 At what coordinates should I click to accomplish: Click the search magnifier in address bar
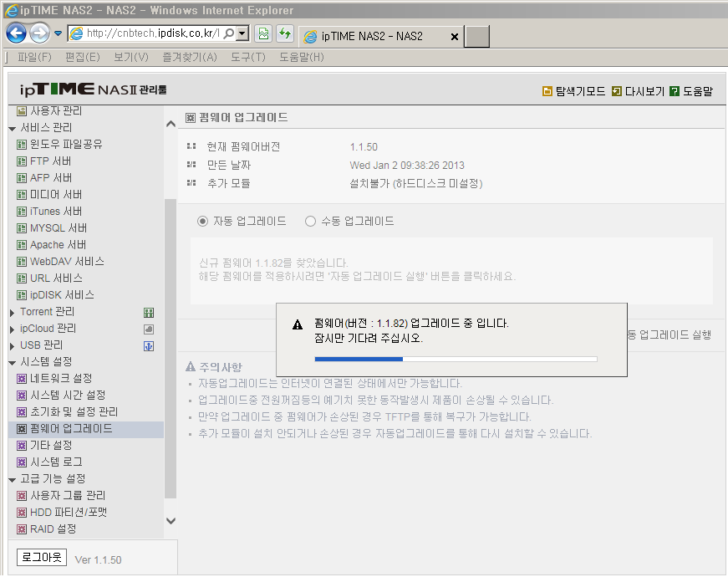[229, 33]
